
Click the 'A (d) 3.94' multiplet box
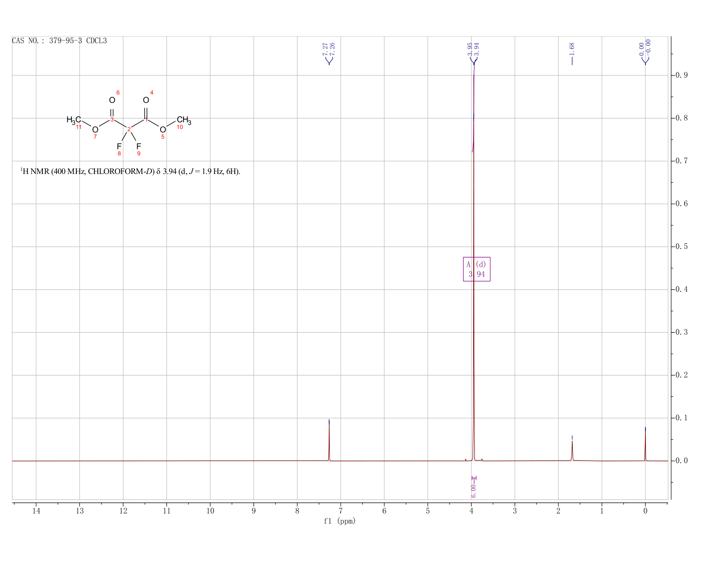point(477,269)
